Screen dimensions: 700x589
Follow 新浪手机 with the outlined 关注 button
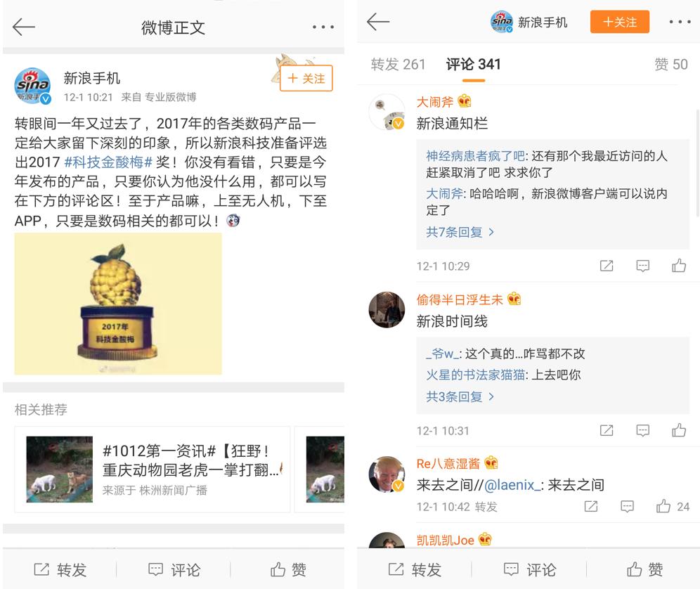tap(306, 78)
